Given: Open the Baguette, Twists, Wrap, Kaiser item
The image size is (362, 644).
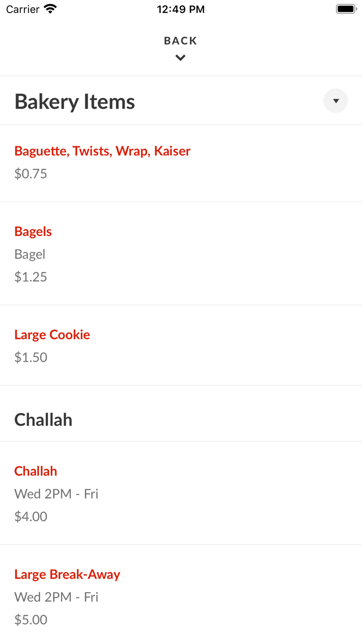Looking at the screenshot, I should [x=102, y=151].
